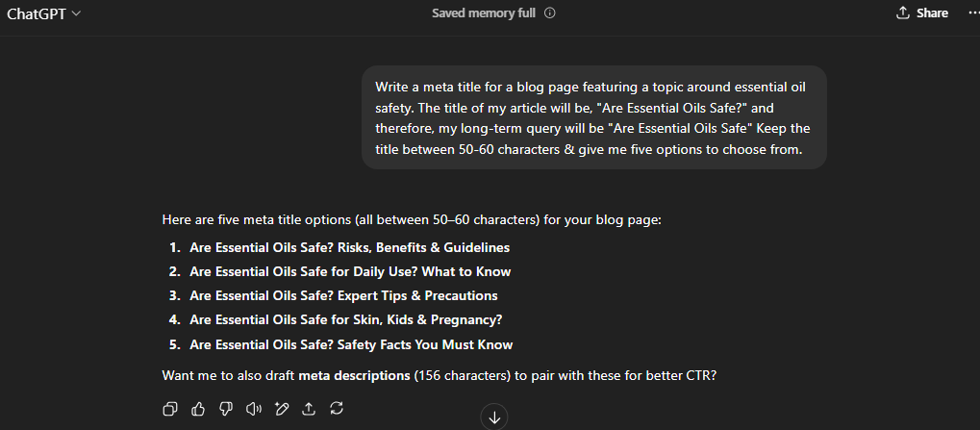Click title option 3 Expert Tips & Precautions
Viewport: 980px width, 430px height.
coord(343,295)
